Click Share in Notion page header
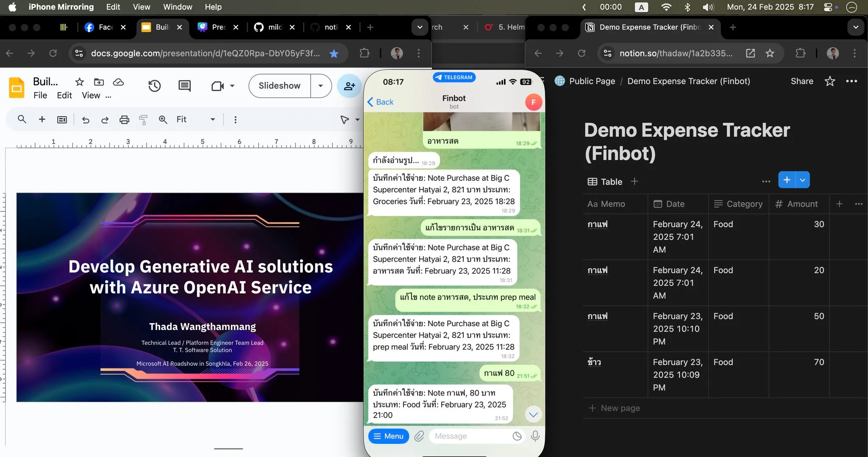The height and width of the screenshot is (457, 868). point(802,81)
